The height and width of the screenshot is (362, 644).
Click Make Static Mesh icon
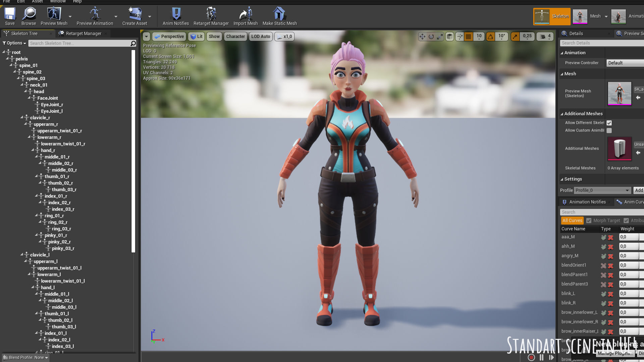[280, 16]
